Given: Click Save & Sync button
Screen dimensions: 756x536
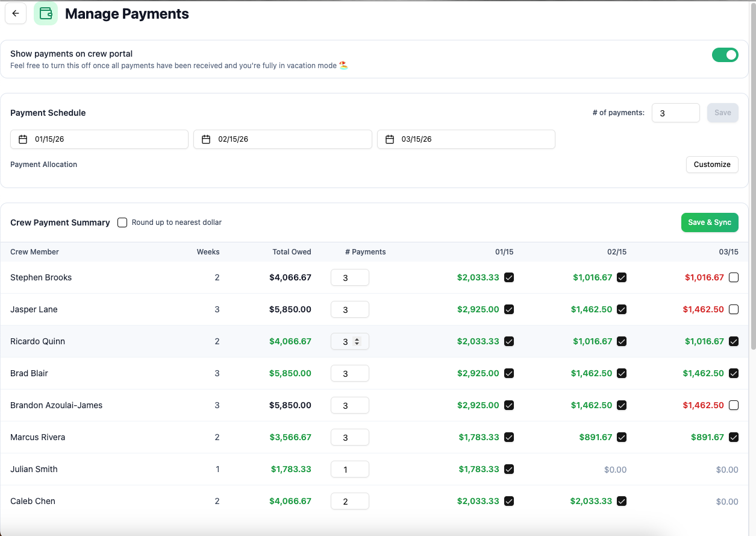Looking at the screenshot, I should click(710, 222).
